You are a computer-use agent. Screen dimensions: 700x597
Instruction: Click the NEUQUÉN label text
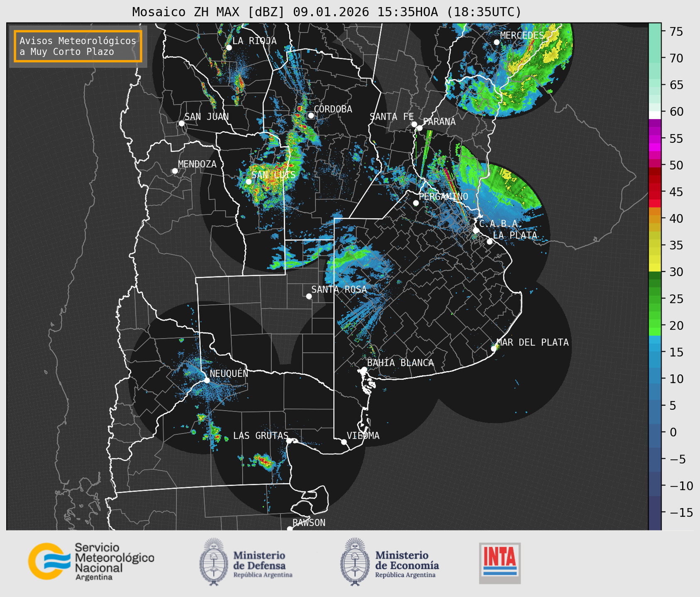click(x=229, y=373)
